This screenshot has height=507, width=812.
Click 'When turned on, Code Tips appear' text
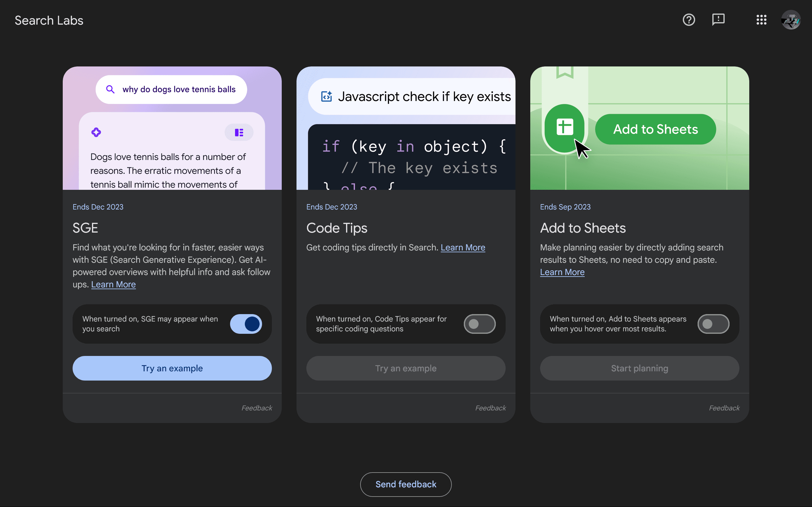tap(381, 324)
